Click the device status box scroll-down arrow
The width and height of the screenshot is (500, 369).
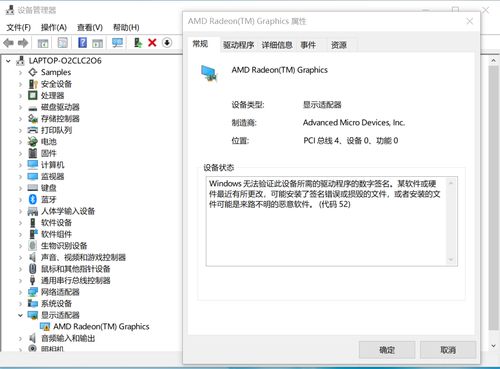point(451,260)
